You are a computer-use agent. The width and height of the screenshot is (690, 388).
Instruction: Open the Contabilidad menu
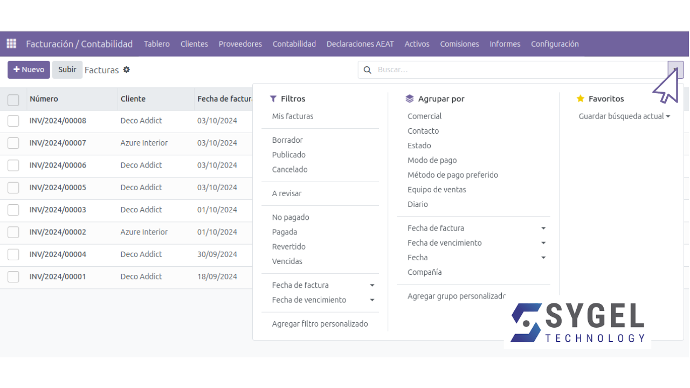(294, 44)
